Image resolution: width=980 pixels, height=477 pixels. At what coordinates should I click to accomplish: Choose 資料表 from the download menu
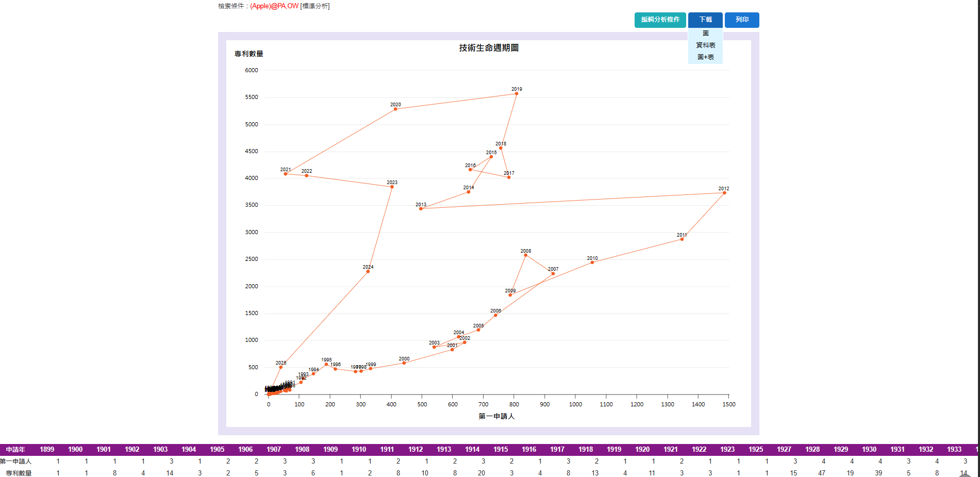[x=705, y=45]
